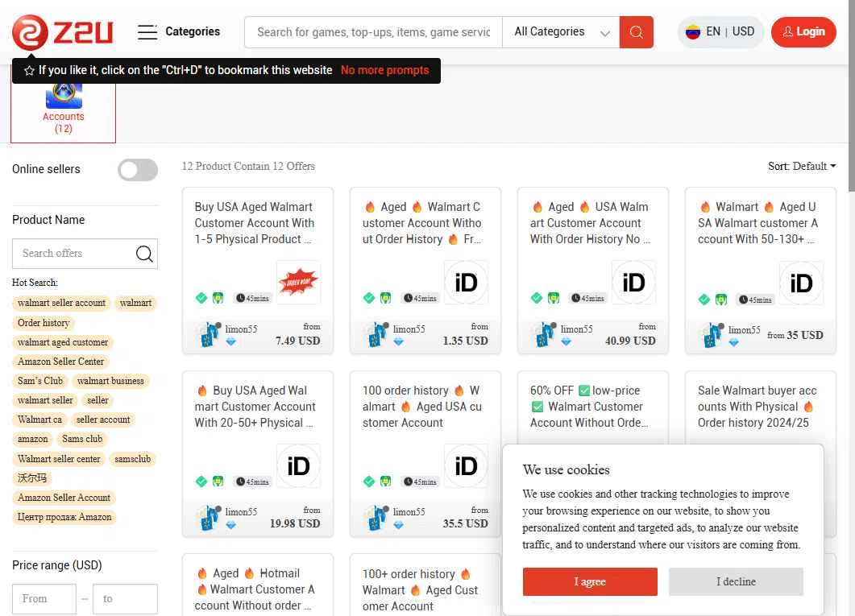
Task: Select the '沃尔玛' hot search tag
Action: 32,478
